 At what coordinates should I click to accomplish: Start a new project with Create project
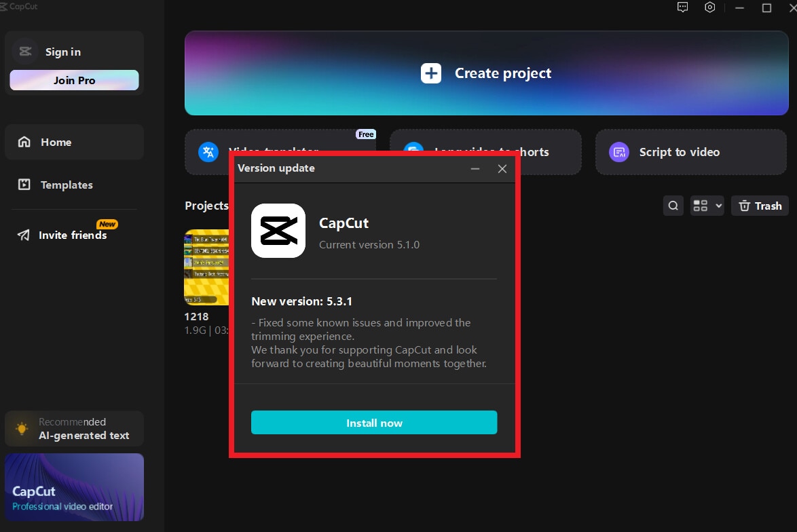[486, 73]
